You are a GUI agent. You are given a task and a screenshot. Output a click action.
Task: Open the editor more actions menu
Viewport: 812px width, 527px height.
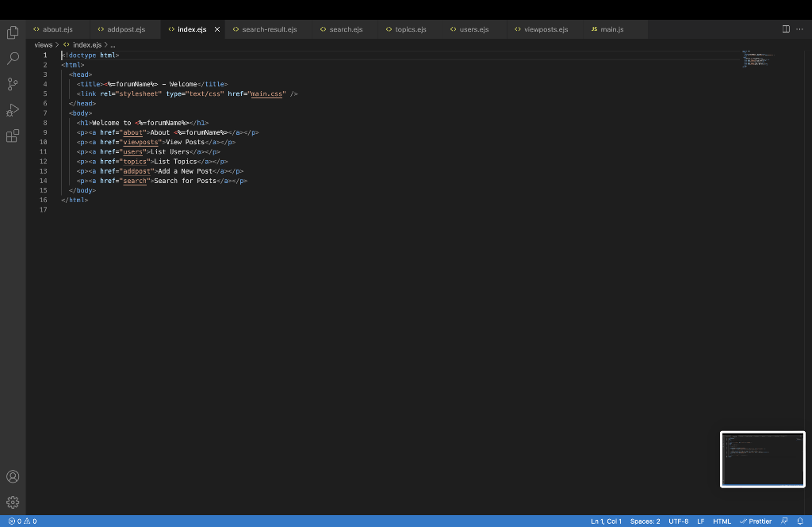tap(799, 29)
